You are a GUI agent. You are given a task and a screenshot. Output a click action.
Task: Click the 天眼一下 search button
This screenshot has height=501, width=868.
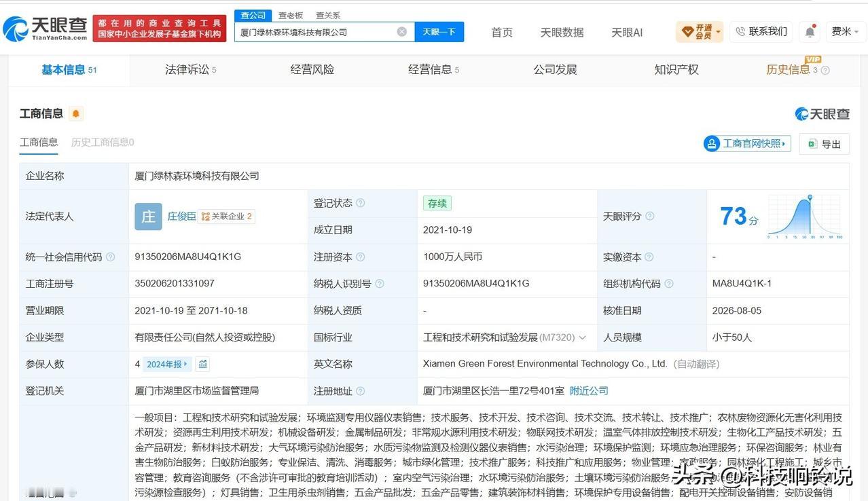click(439, 32)
